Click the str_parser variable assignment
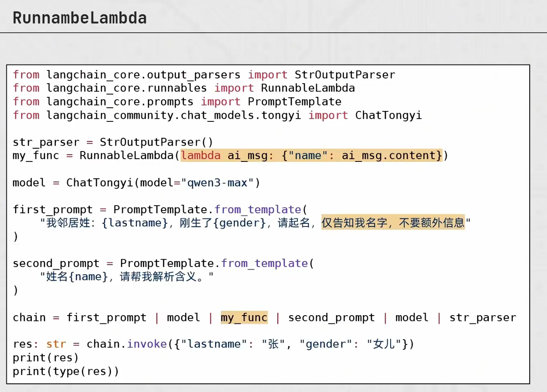Viewport: 547px width, 392px height. click(113, 142)
